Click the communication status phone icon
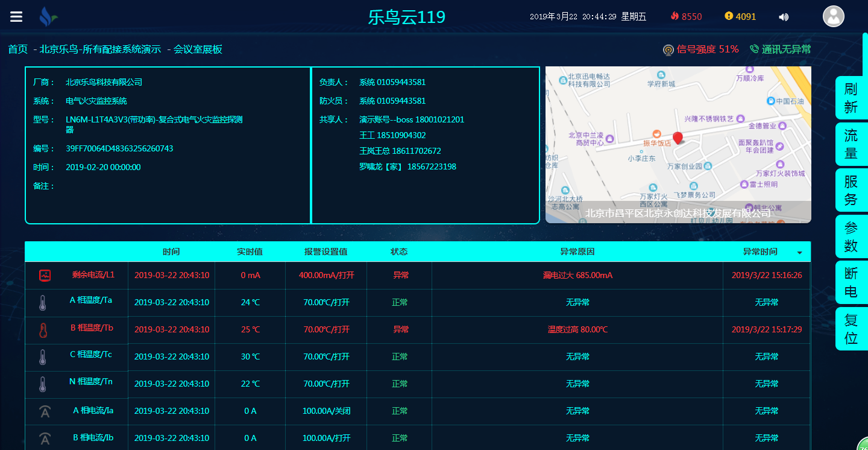The height and width of the screenshot is (450, 868). [x=754, y=49]
